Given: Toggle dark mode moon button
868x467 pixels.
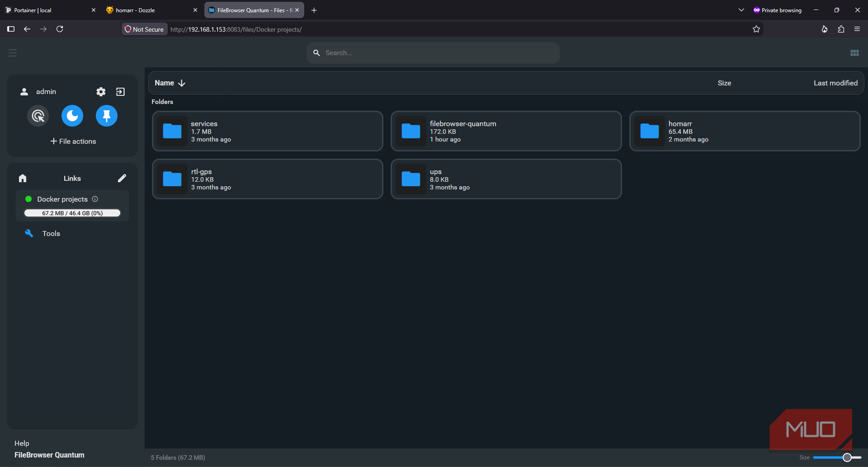Looking at the screenshot, I should 72,116.
